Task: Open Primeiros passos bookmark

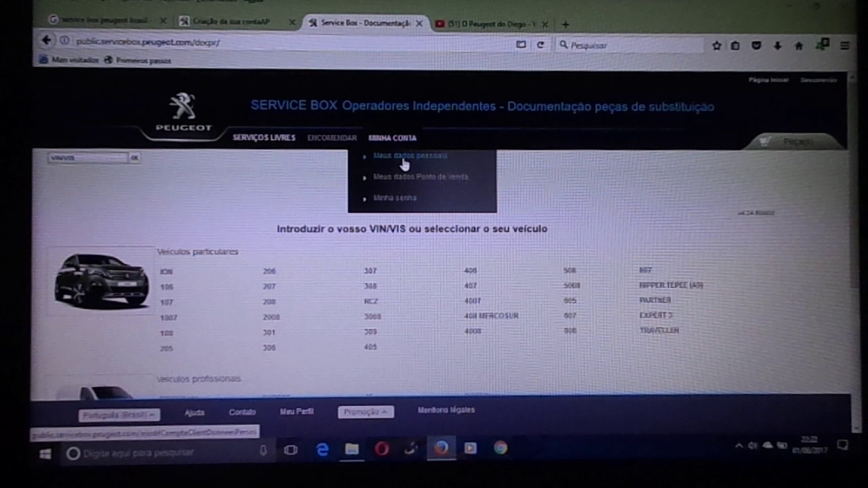Action: coord(138,60)
